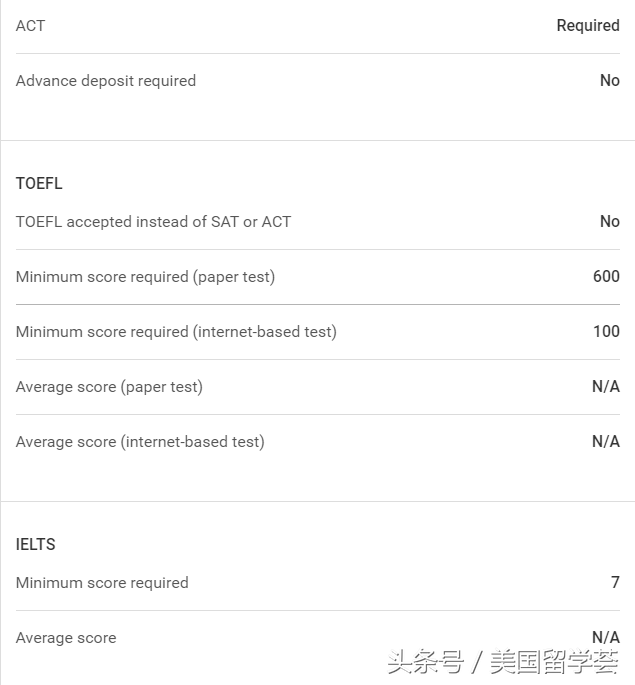The image size is (635, 685).
Task: Click IELTS 'Minimum score required' label
Action: (102, 583)
